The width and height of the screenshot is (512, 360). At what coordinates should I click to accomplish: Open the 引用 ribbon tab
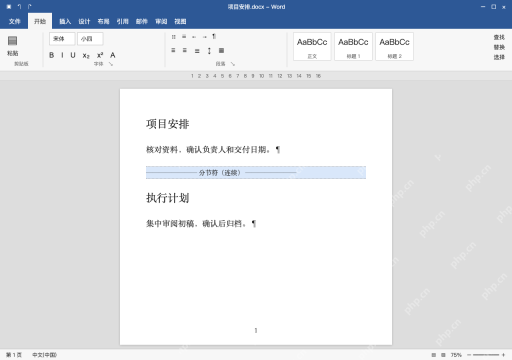123,21
